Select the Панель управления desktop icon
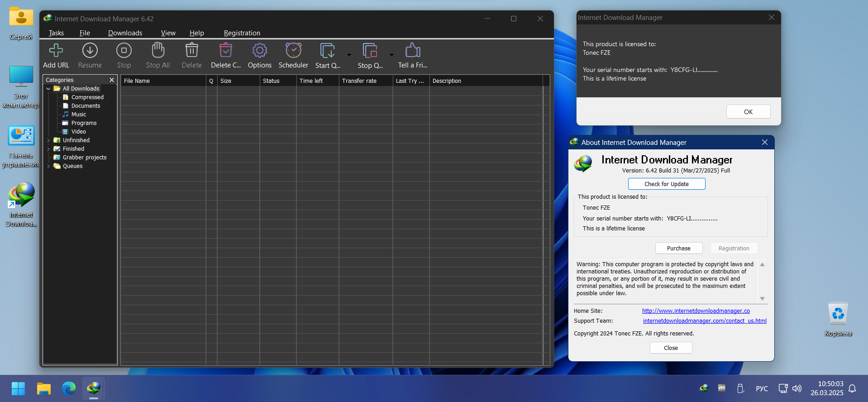868x402 pixels. 21,147
